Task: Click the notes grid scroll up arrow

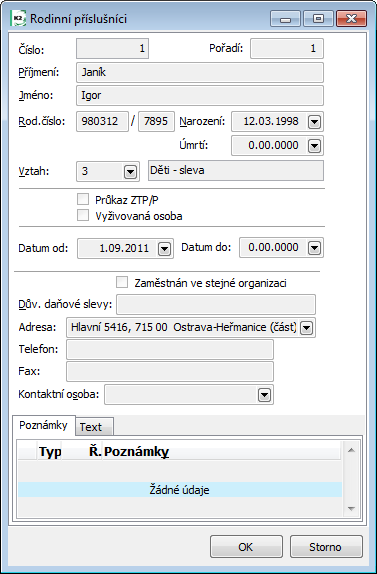Action: (351, 450)
